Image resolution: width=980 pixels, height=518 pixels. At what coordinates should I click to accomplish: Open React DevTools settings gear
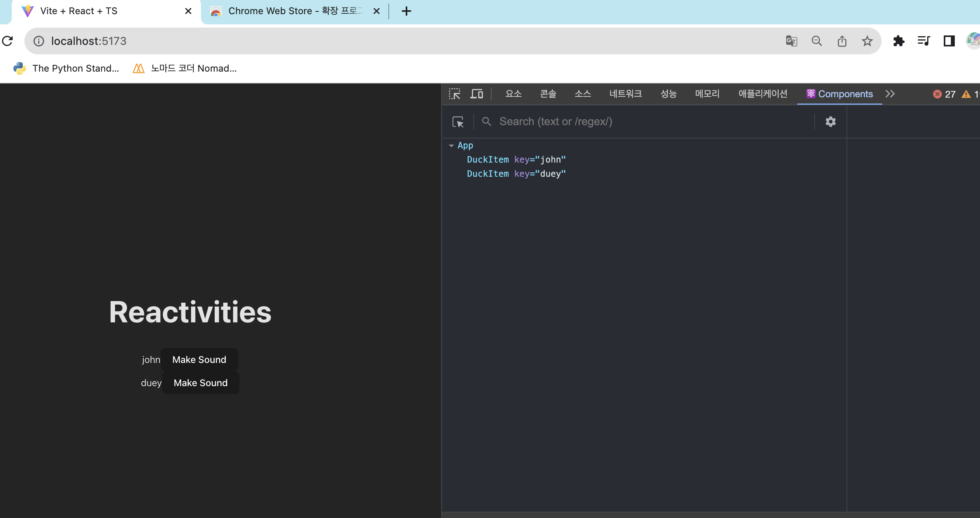tap(830, 122)
